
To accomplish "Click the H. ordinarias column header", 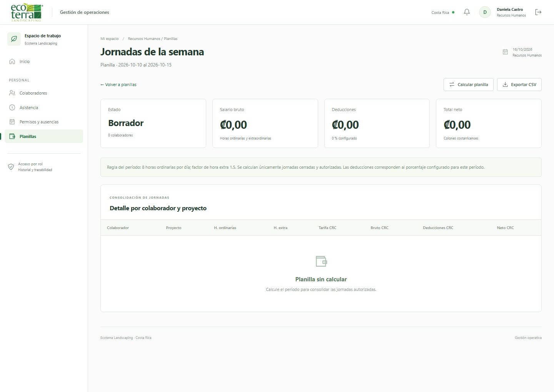I will (x=225, y=228).
